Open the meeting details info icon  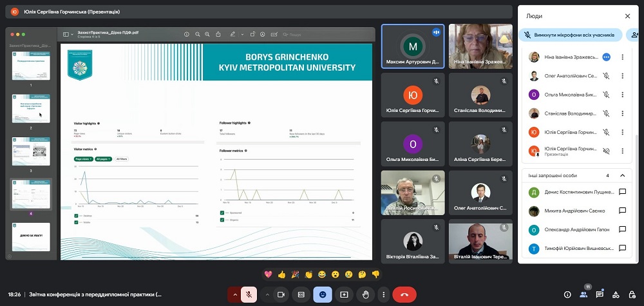(x=567, y=294)
